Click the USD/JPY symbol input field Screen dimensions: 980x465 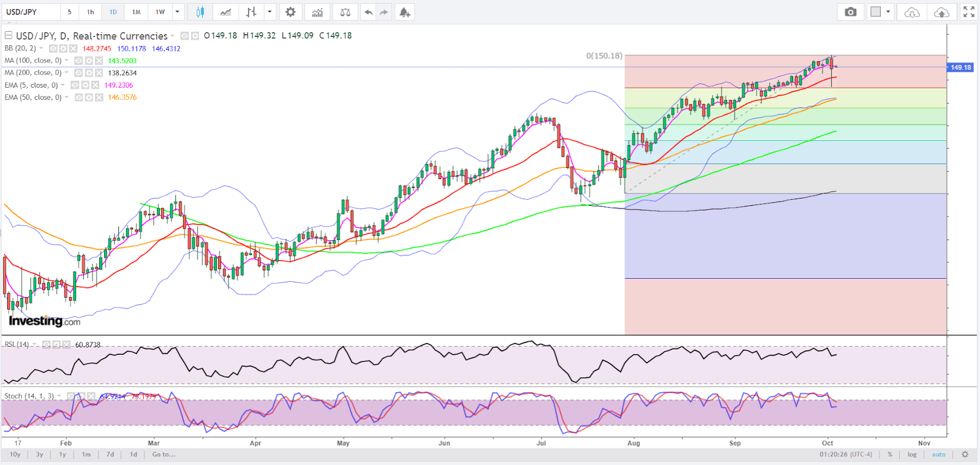(x=31, y=12)
